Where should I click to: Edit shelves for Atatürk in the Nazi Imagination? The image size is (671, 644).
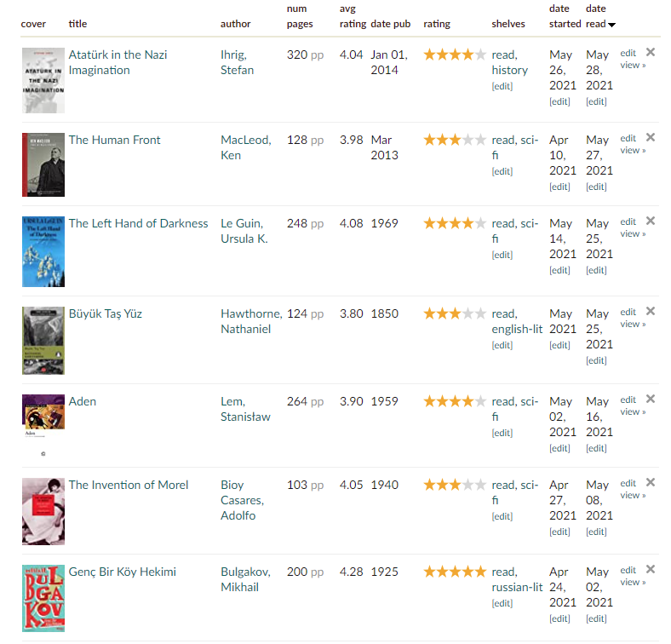coord(502,86)
